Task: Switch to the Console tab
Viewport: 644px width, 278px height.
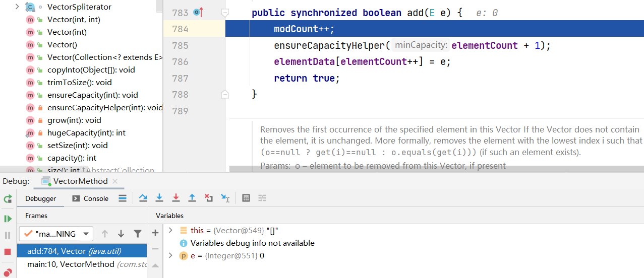Action: pos(90,198)
